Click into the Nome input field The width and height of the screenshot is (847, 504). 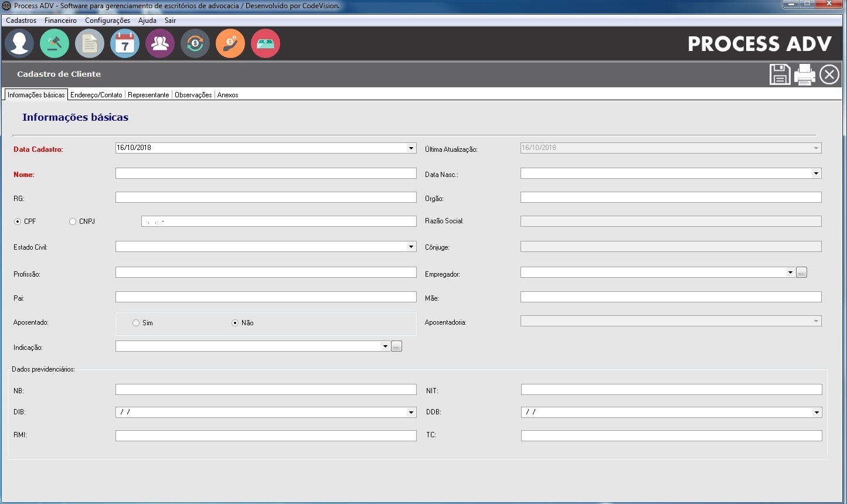(x=266, y=173)
